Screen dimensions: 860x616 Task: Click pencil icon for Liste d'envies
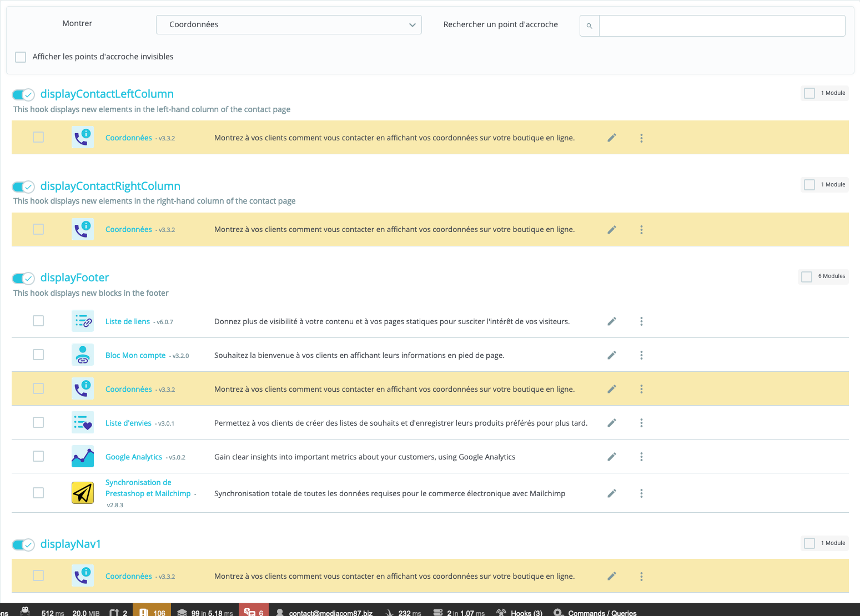coord(612,423)
